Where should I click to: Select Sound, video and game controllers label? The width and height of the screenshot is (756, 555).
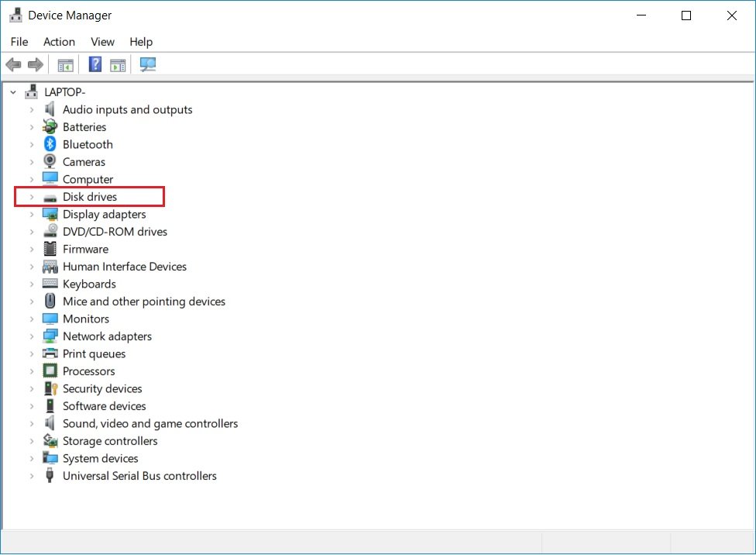pos(150,423)
